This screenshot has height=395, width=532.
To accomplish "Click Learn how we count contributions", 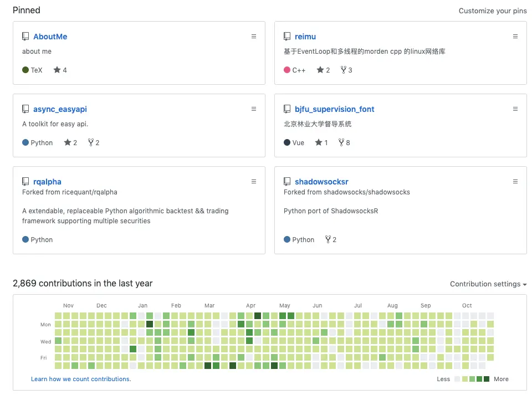I will pyautogui.click(x=81, y=379).
